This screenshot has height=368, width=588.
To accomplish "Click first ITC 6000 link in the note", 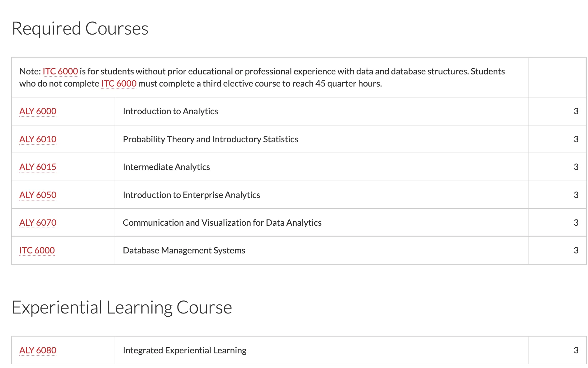I will [x=60, y=71].
